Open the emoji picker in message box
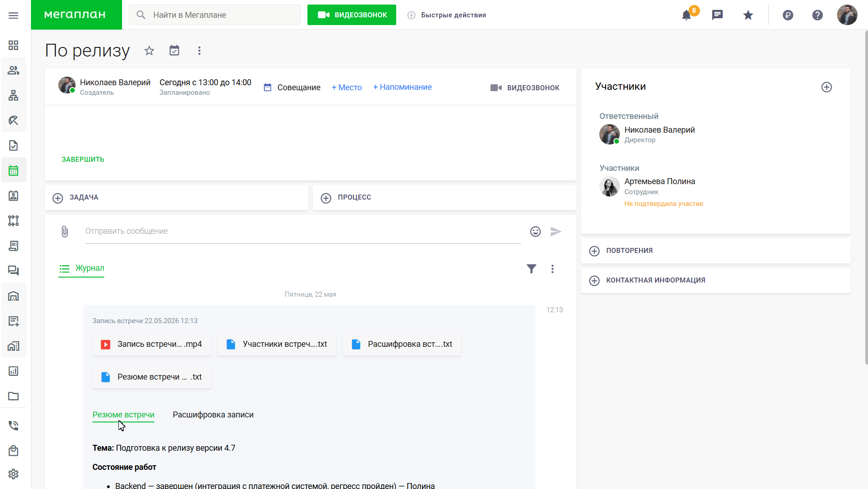 coord(536,232)
